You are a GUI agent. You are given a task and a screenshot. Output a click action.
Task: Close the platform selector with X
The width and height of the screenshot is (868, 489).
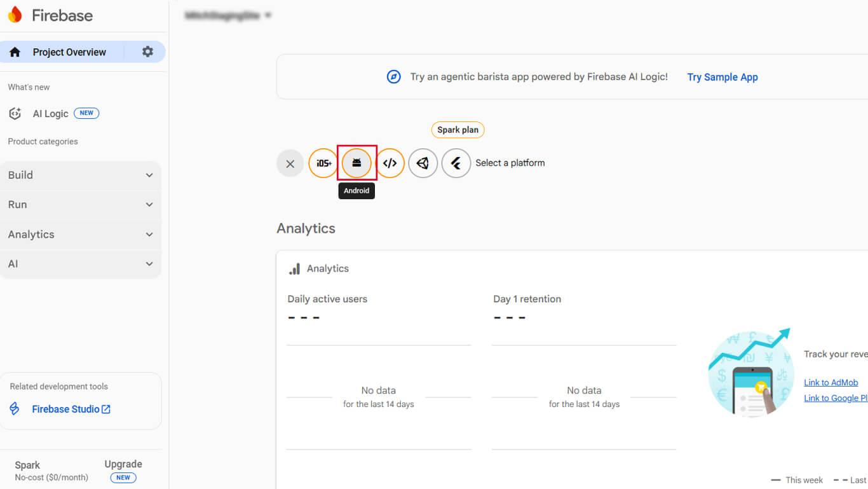[290, 163]
